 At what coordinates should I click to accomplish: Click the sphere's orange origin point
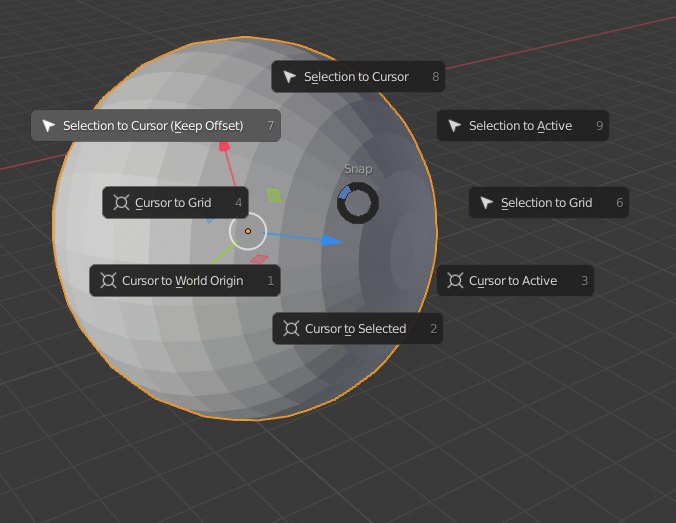pos(248,232)
